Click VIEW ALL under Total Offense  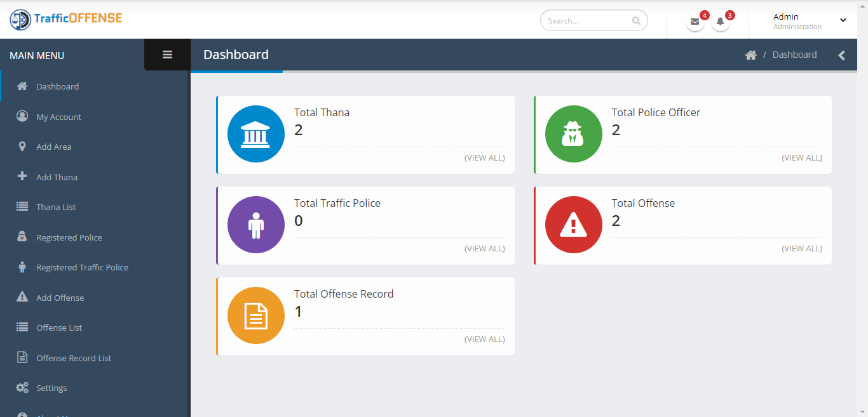(802, 248)
